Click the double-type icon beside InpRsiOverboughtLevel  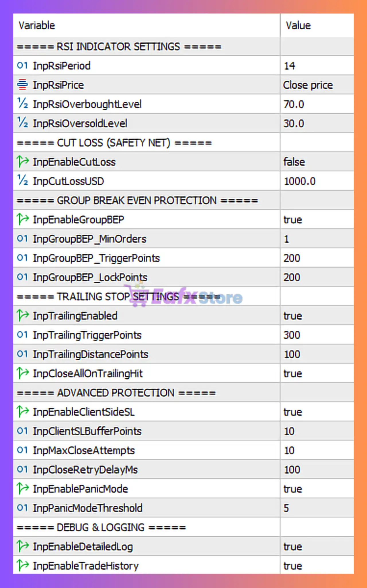click(22, 104)
